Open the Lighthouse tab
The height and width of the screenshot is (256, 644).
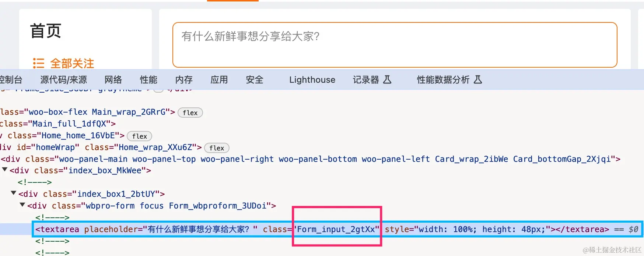(312, 79)
